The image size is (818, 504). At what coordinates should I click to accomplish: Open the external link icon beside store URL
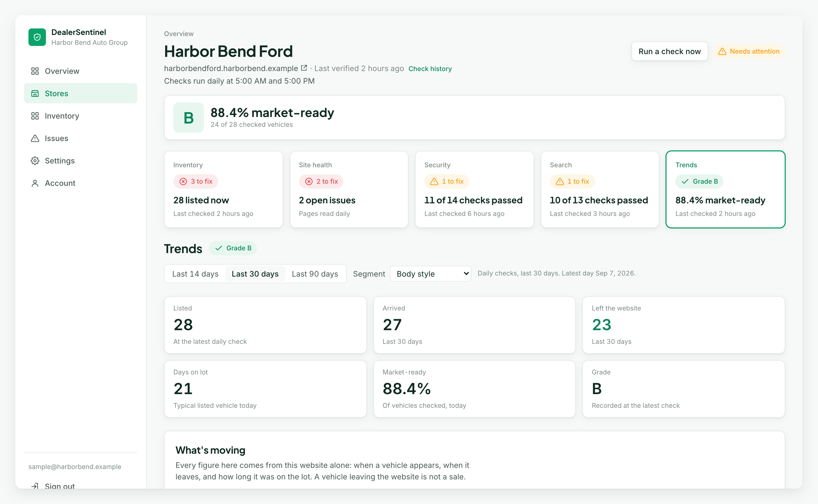pyautogui.click(x=304, y=68)
